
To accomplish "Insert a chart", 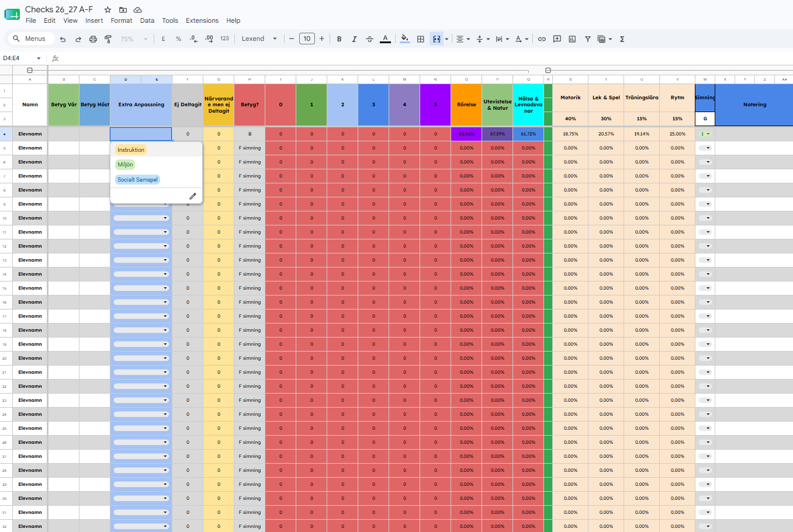I will tap(572, 39).
